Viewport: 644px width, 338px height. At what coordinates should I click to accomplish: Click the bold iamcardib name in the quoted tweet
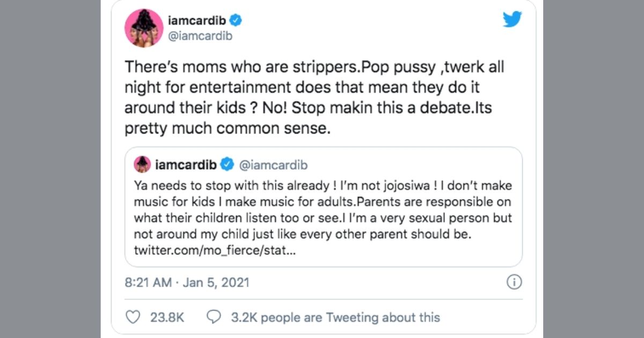coord(185,165)
